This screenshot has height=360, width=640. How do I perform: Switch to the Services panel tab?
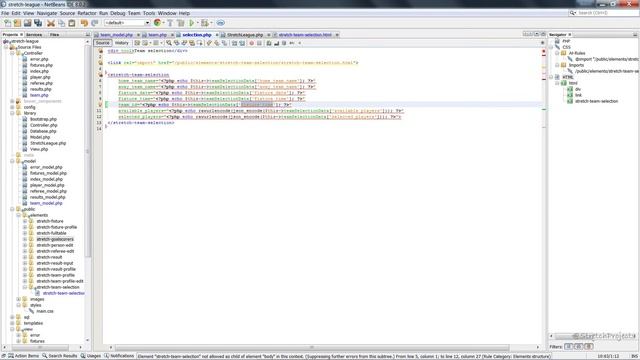(x=34, y=35)
